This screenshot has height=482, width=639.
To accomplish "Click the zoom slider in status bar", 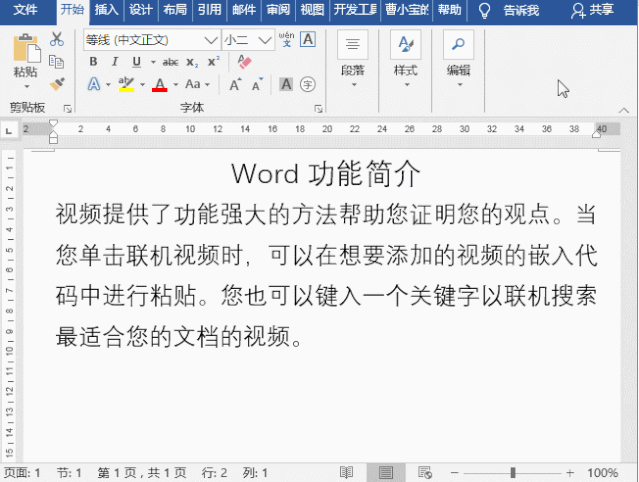I will (513, 472).
